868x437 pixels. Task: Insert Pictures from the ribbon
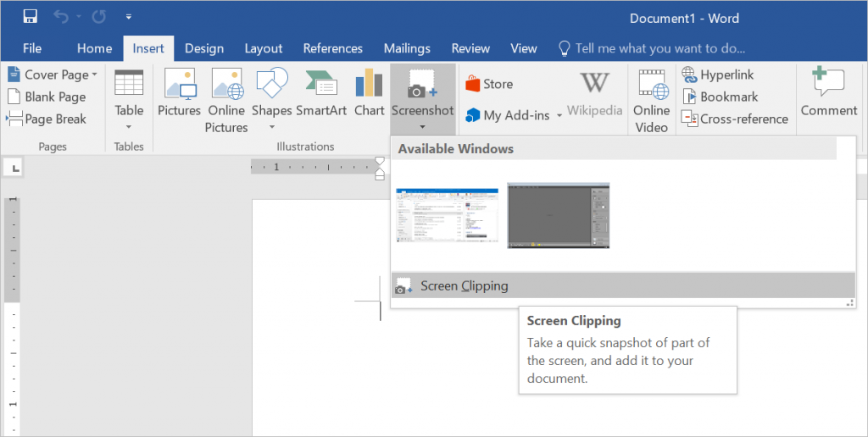coord(179,94)
